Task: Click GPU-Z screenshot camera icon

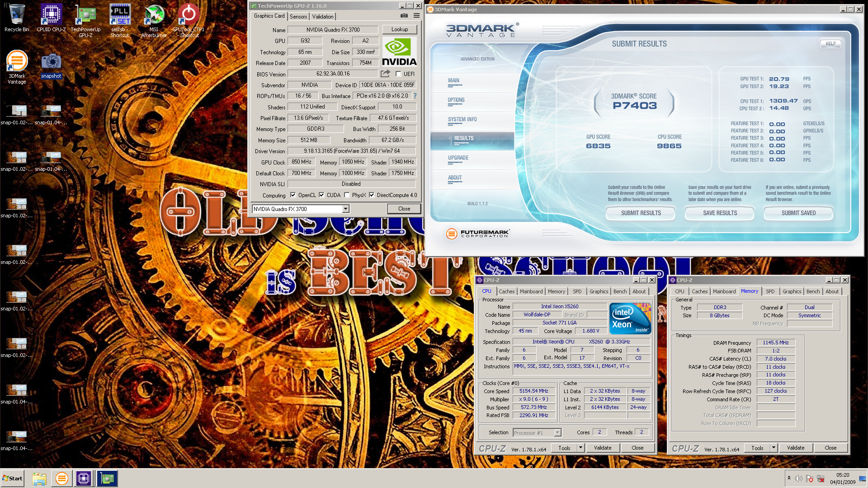Action: [x=404, y=16]
